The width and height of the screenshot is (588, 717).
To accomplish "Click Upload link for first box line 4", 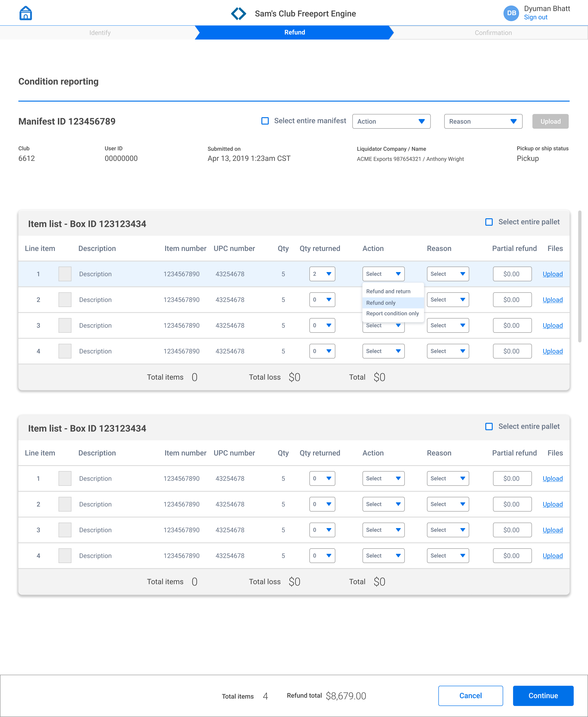I will 552,351.
